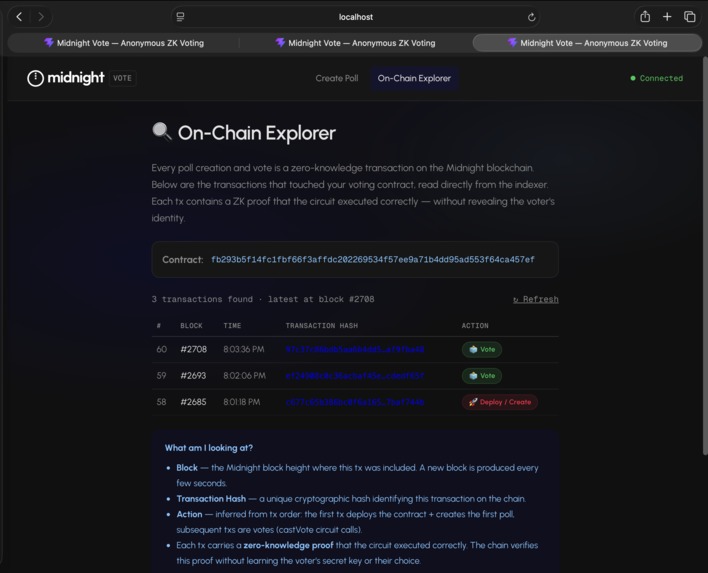This screenshot has height=573, width=708.
Task: Click row number 59
Action: point(161,376)
